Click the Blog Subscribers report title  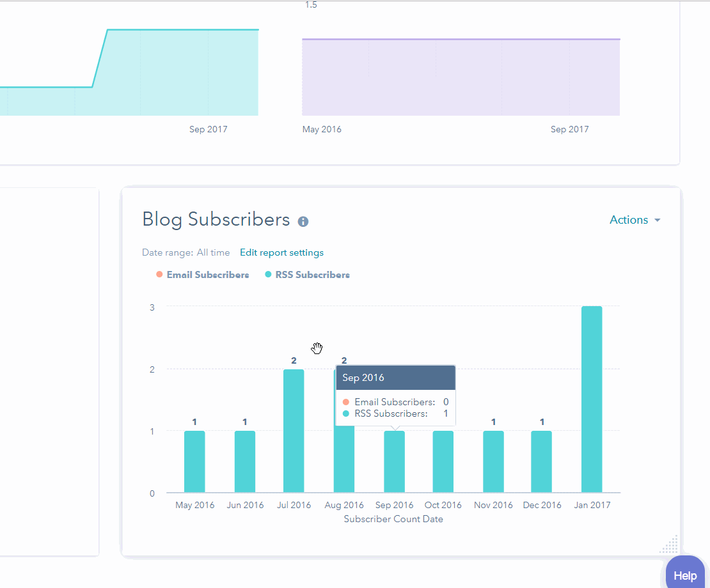[216, 220]
